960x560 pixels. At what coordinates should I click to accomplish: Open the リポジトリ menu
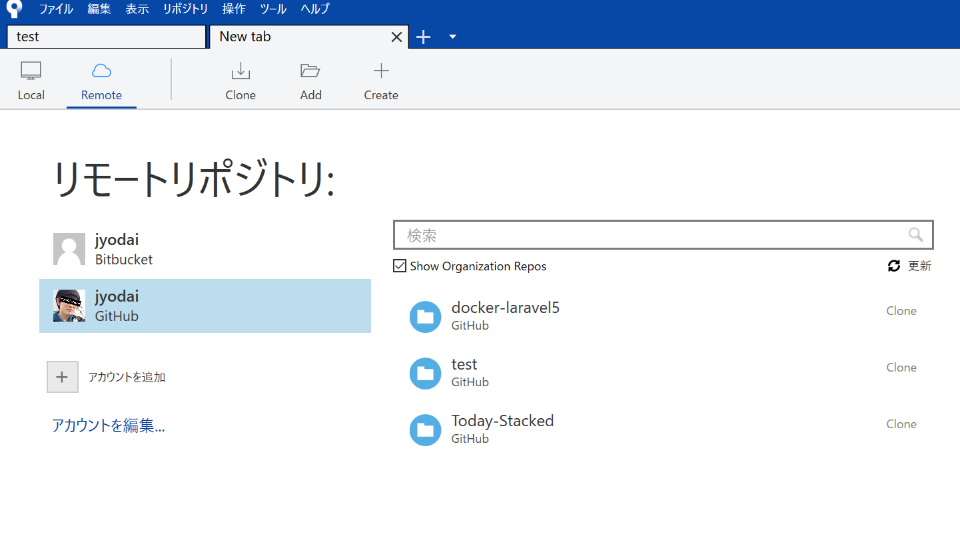185,9
